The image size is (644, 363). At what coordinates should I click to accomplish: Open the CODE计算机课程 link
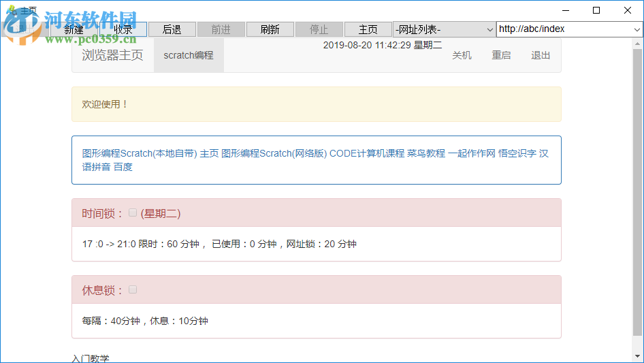(x=367, y=153)
